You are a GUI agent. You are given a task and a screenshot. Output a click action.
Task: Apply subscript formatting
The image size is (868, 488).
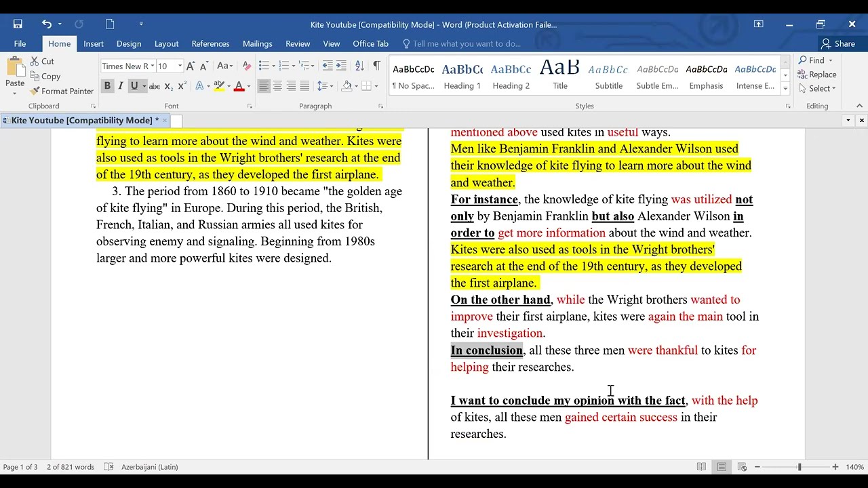point(169,86)
